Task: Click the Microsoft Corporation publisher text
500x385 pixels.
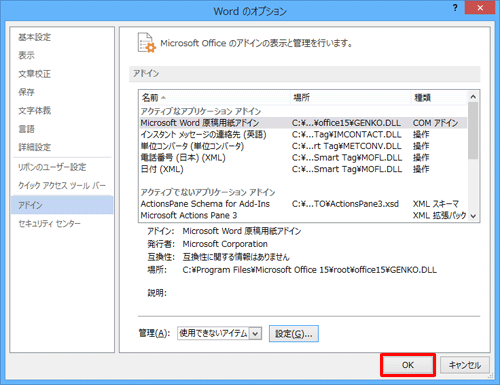Action: pyautogui.click(x=225, y=244)
